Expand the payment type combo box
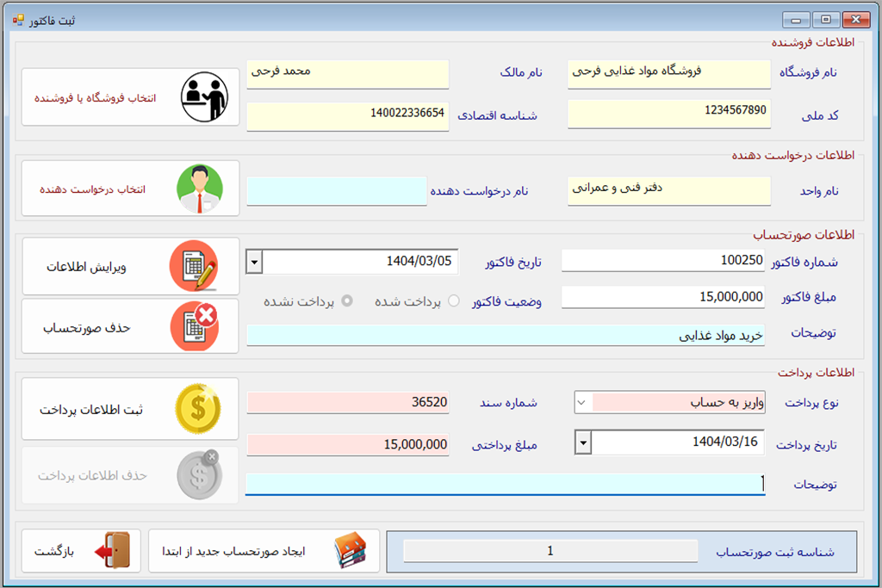The image size is (882, 588). (582, 402)
